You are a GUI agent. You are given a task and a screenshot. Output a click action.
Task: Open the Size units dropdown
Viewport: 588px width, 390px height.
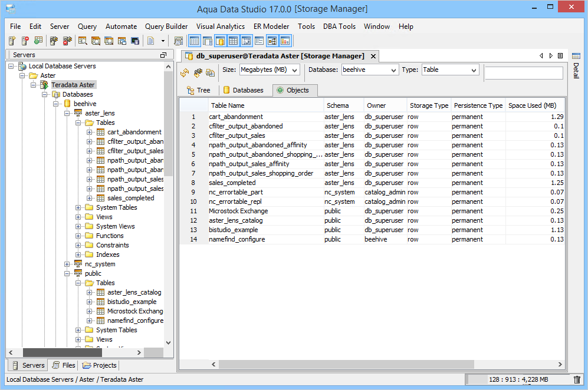click(270, 70)
